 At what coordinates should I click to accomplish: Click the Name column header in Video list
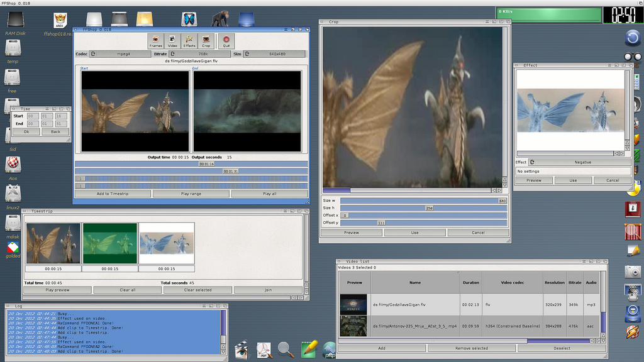pos(414,283)
